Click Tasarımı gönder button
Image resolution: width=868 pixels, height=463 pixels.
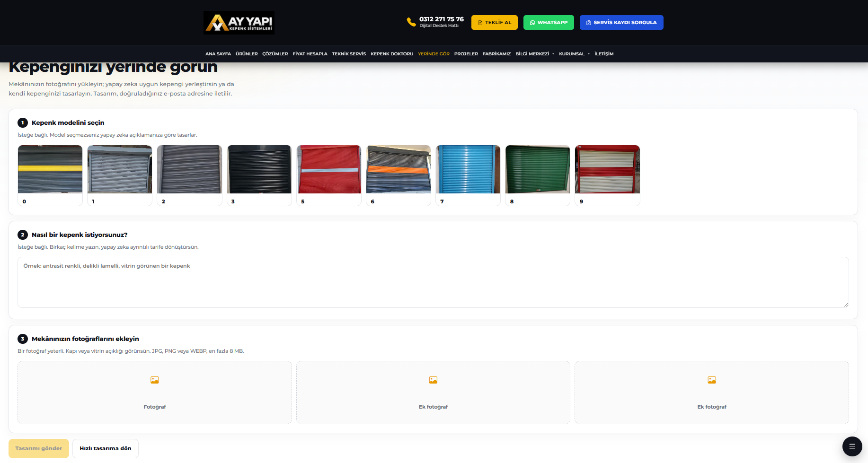click(39, 448)
